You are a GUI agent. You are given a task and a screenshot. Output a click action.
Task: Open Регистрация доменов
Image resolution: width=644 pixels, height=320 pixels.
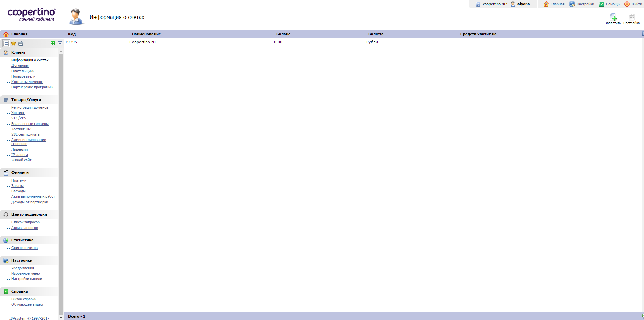[30, 107]
